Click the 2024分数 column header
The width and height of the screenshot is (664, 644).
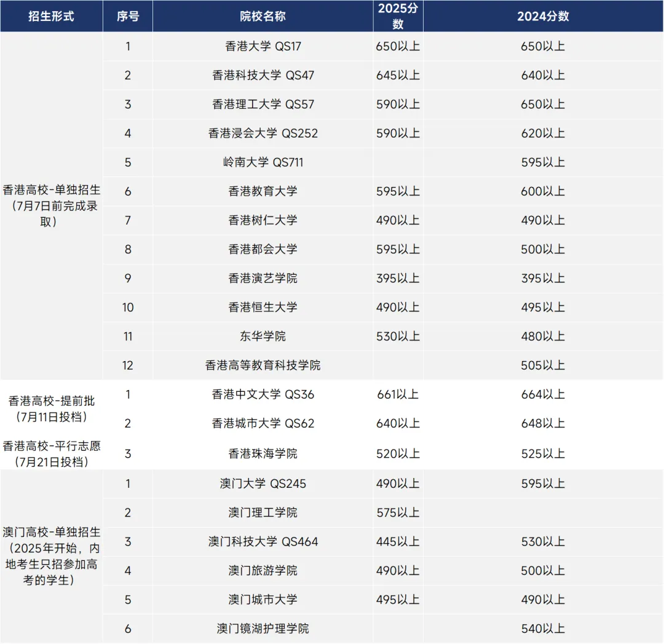tap(543, 16)
